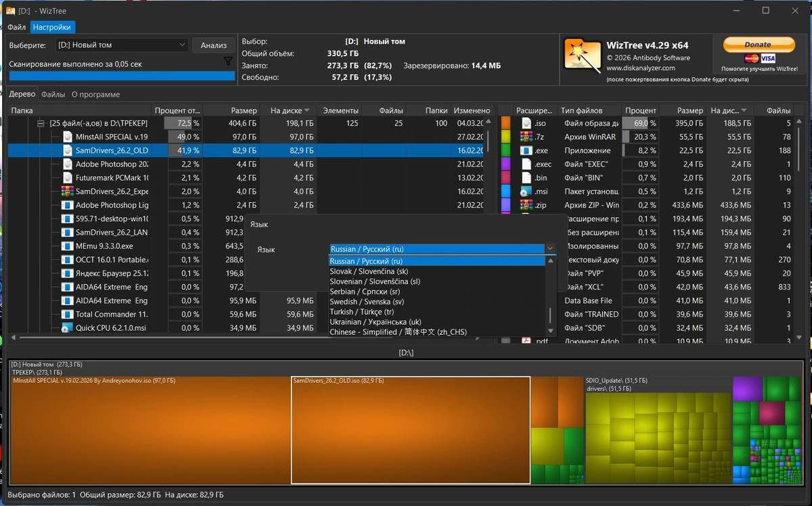Click the Adobe Photoshop Lig exe icon

pyautogui.click(x=67, y=205)
